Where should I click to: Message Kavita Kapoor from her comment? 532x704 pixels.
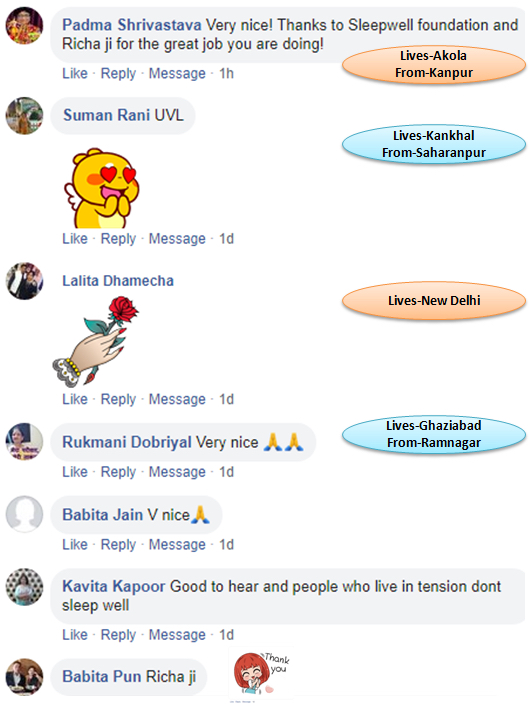pyautogui.click(x=177, y=634)
